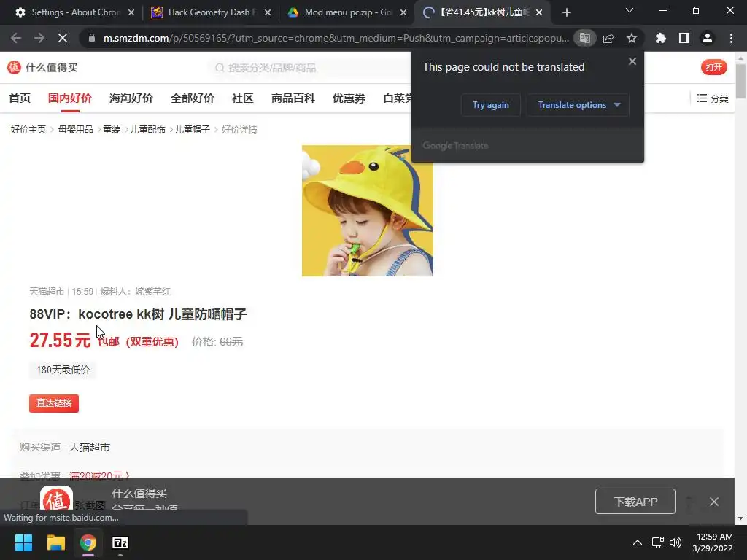Click the search field 搜索分类/品牌/商品
This screenshot has height=560, width=747.
point(309,68)
